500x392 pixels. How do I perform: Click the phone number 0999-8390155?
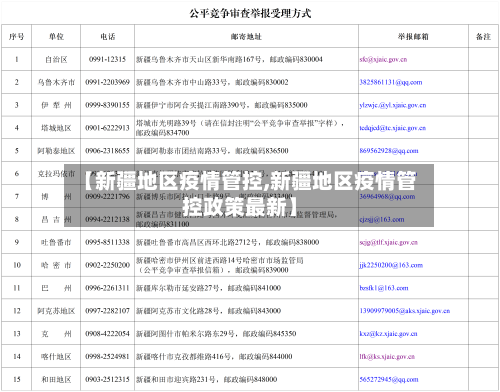tap(107, 105)
